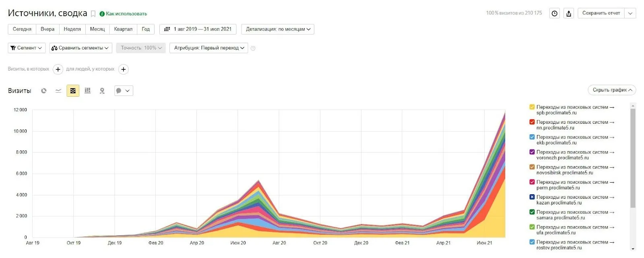Bookmark the report with flag icon
The image size is (644, 258).
click(93, 14)
